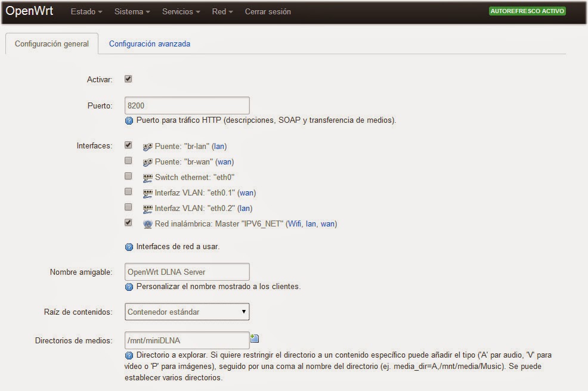Screen dimensions: 588x391
Task: Uncheck the br-lan bridge interface checkbox
Action: pos(128,145)
